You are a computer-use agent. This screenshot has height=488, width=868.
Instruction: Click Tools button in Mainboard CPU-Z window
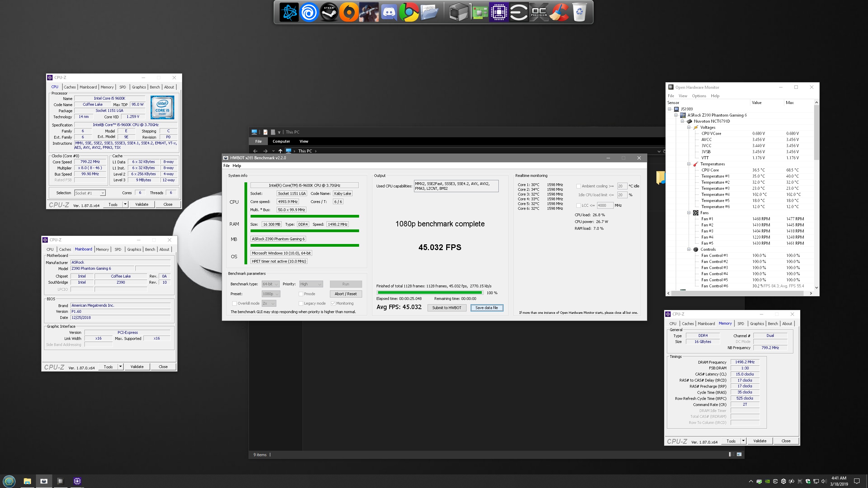tap(108, 367)
